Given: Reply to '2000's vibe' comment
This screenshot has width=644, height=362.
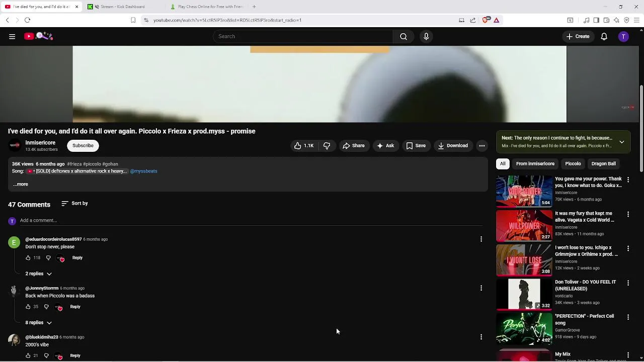Looking at the screenshot, I should 75,355.
